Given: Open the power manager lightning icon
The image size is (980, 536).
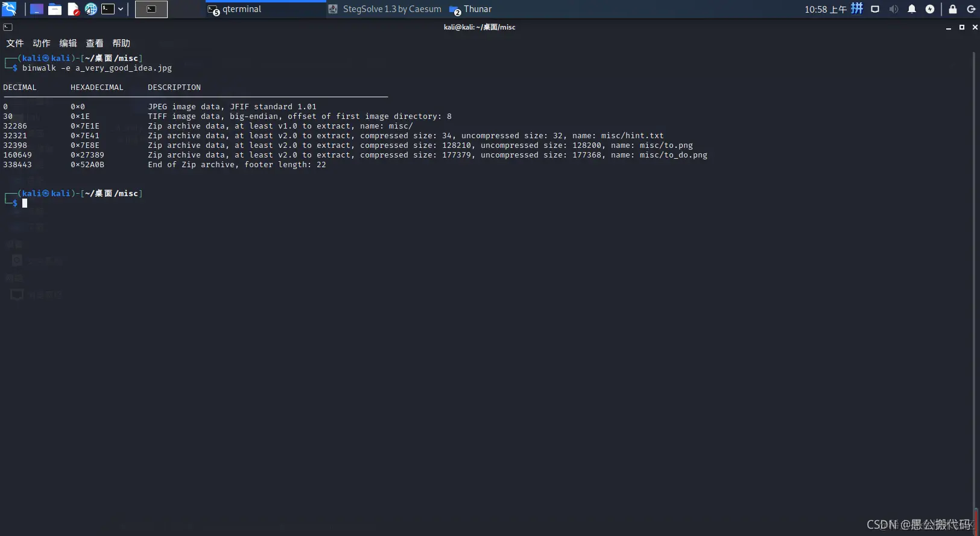Looking at the screenshot, I should pos(930,9).
